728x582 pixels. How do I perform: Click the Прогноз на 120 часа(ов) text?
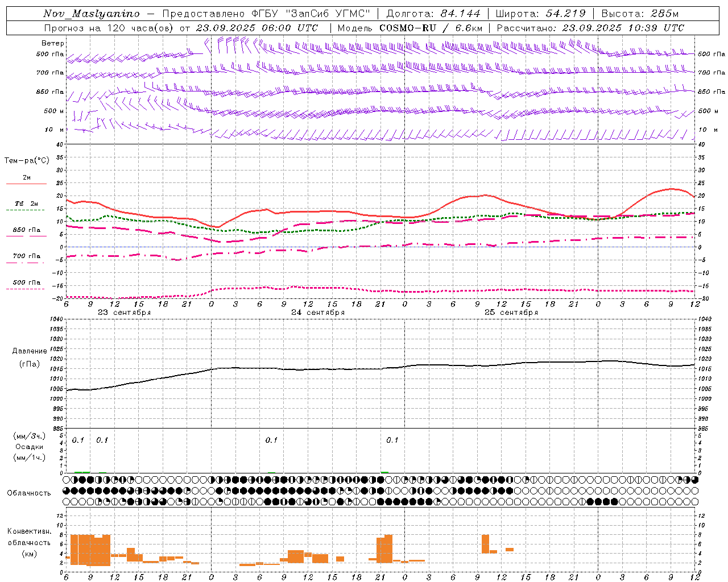click(110, 28)
